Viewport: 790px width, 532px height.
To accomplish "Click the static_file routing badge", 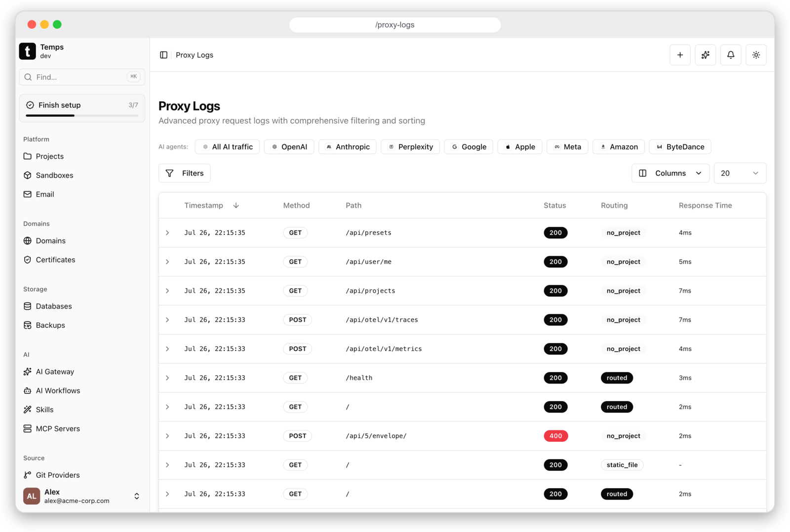I will (x=622, y=465).
